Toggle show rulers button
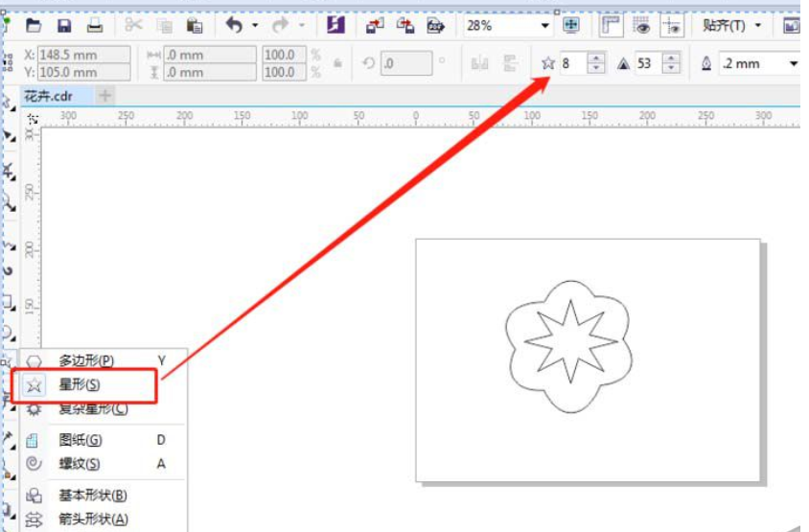 pyautogui.click(x=610, y=25)
